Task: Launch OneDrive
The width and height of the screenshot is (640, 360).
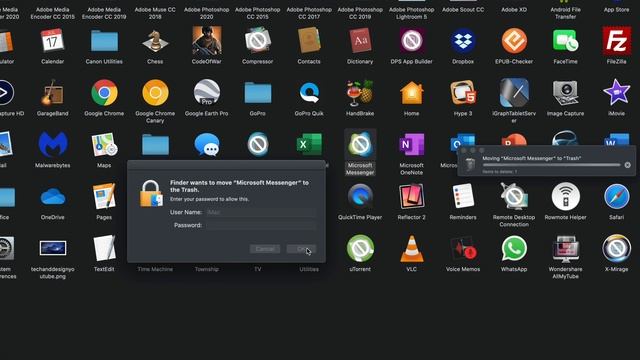Action: (x=52, y=197)
